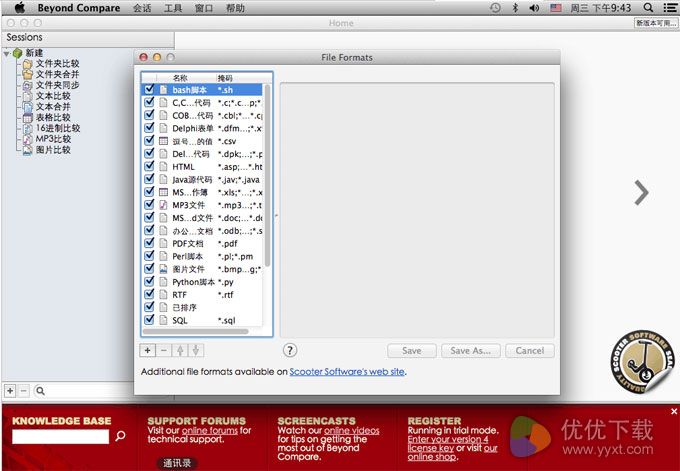This screenshot has height=471, width=680.
Task: Click the add format plus button
Action: [147, 350]
